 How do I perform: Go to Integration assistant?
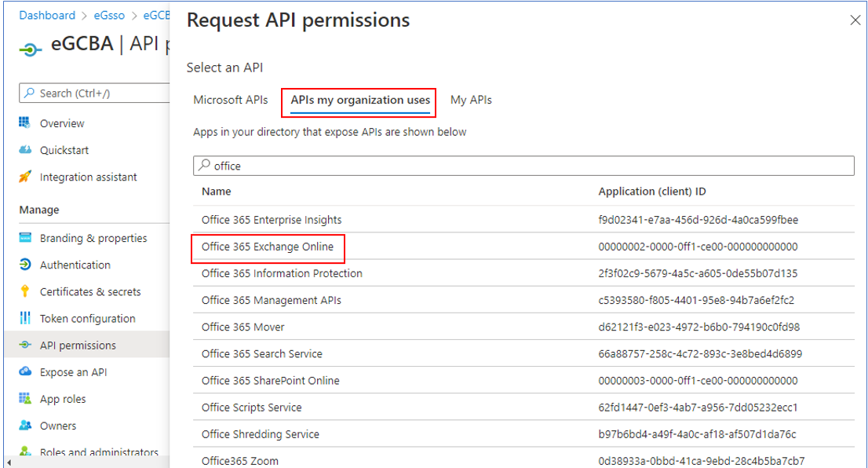click(88, 177)
